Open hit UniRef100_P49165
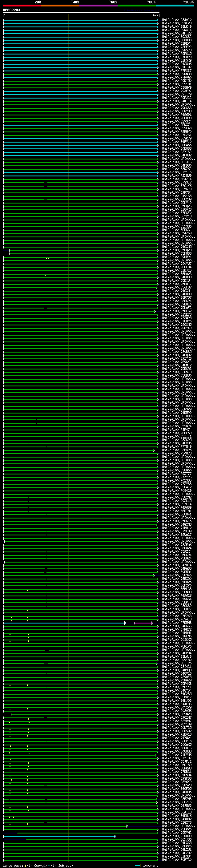This screenshot has width=197, height=868. pyautogui.click(x=177, y=196)
